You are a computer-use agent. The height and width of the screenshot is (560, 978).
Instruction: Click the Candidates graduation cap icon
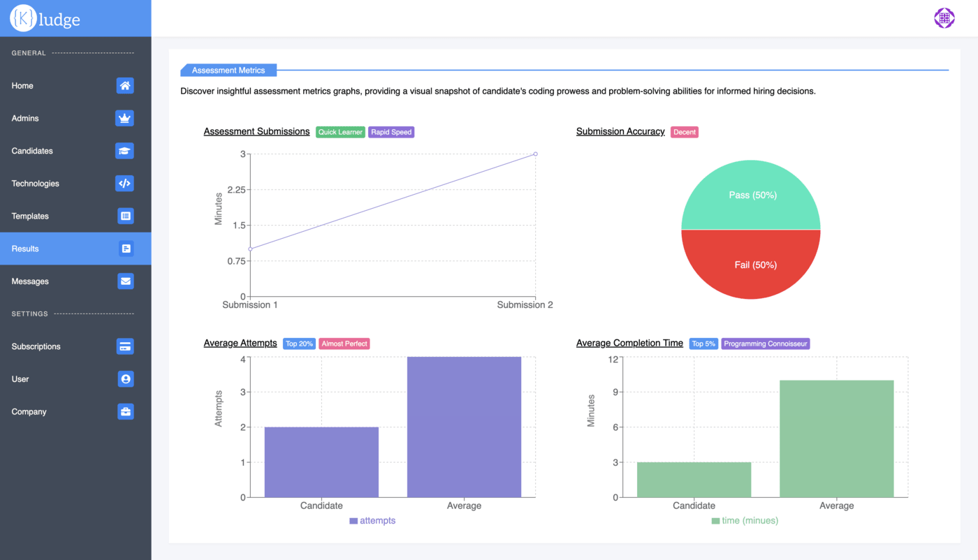pos(125,151)
